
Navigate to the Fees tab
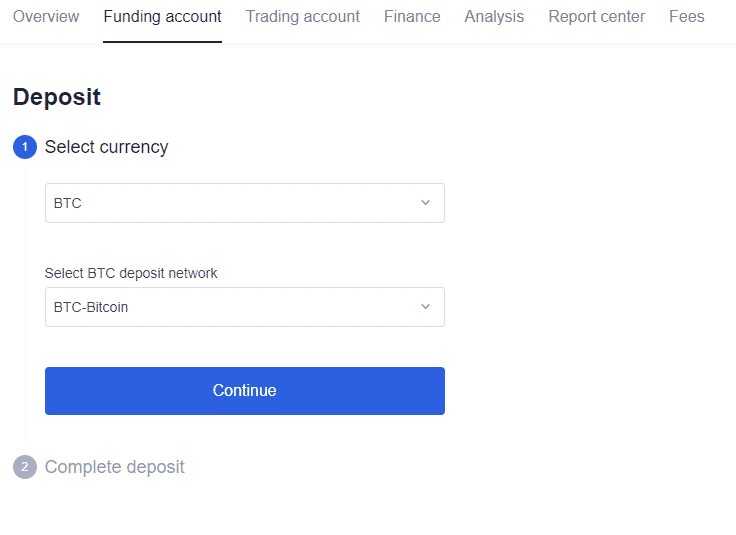pos(686,17)
